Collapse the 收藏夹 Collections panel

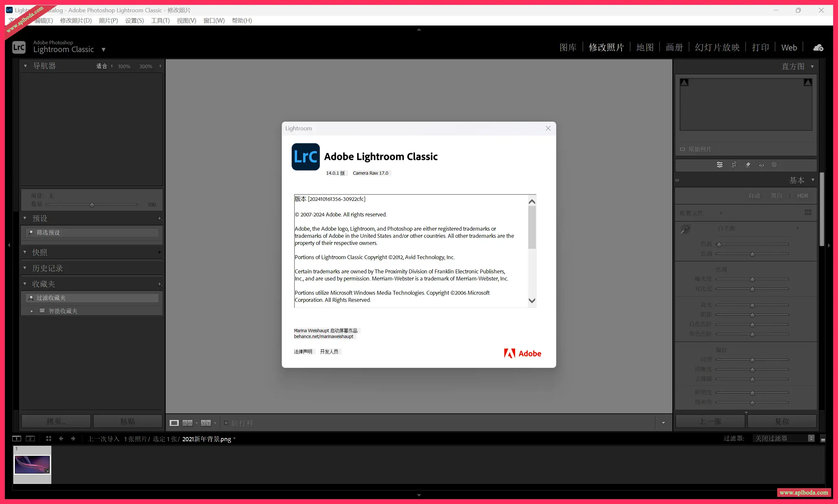click(x=25, y=284)
